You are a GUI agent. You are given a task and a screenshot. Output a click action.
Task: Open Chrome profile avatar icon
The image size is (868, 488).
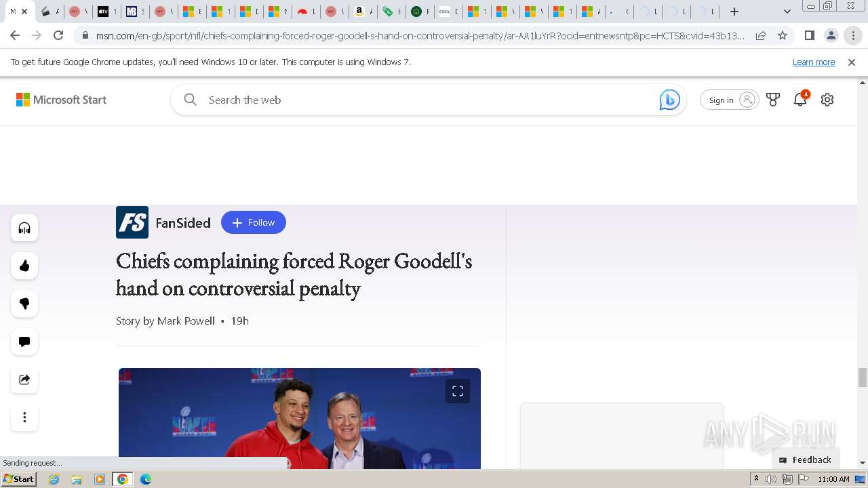pyautogui.click(x=831, y=35)
